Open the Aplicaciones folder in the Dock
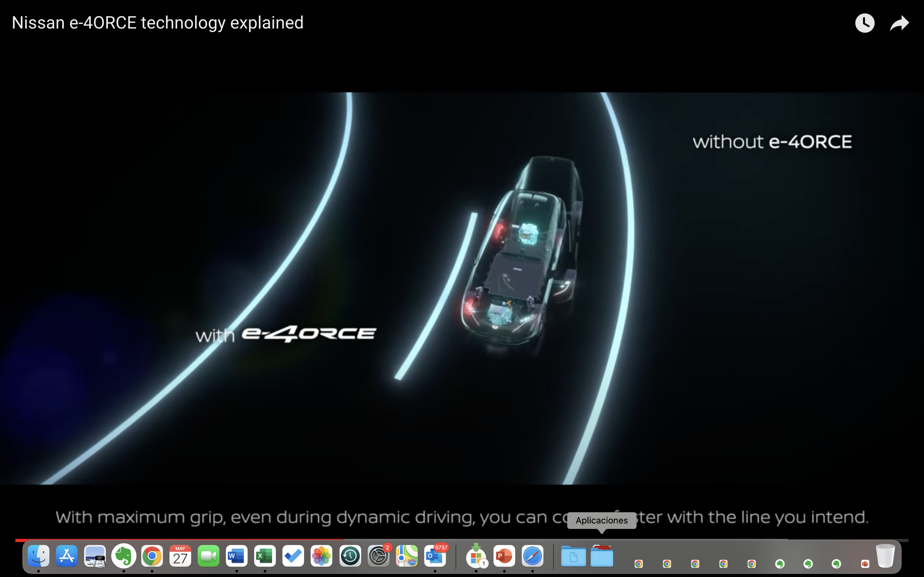The height and width of the screenshot is (577, 924). (603, 556)
